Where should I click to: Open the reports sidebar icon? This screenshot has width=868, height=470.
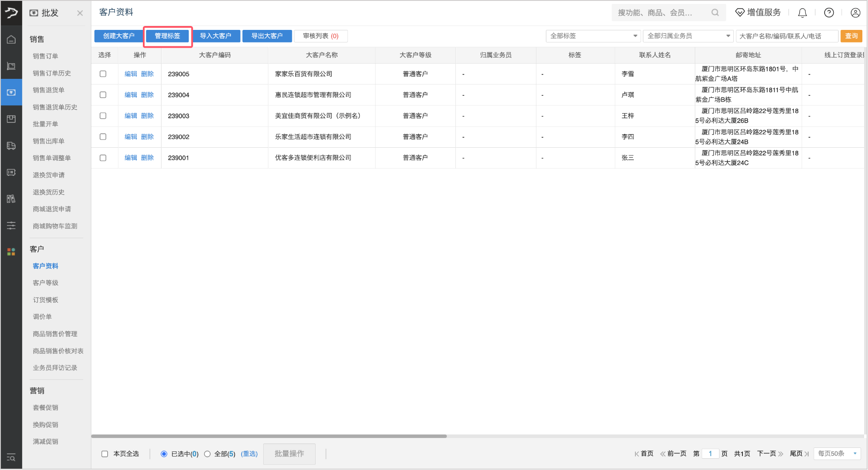pos(12,199)
